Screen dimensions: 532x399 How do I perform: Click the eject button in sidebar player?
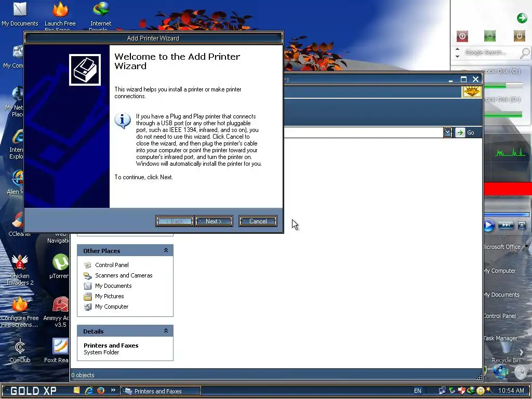522,225
